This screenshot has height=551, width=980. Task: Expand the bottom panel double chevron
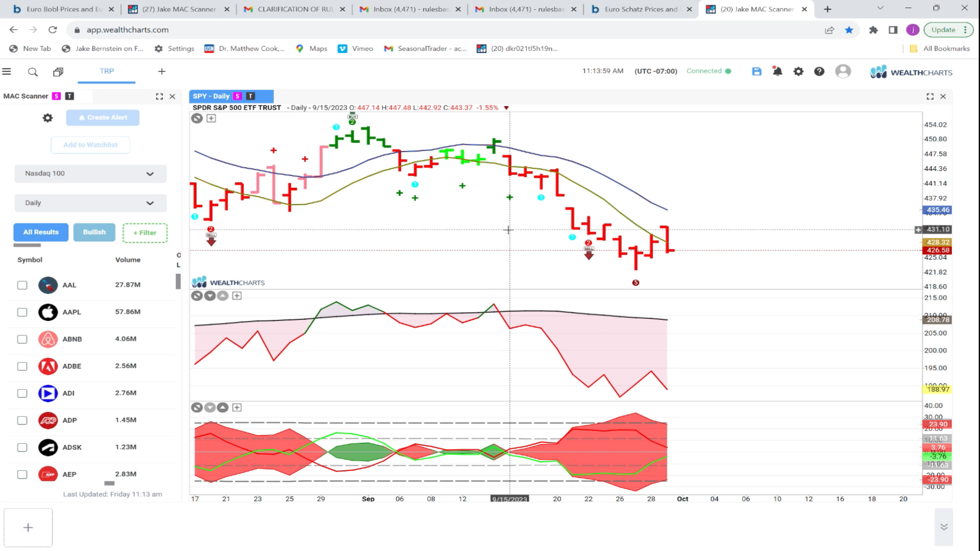click(x=944, y=527)
